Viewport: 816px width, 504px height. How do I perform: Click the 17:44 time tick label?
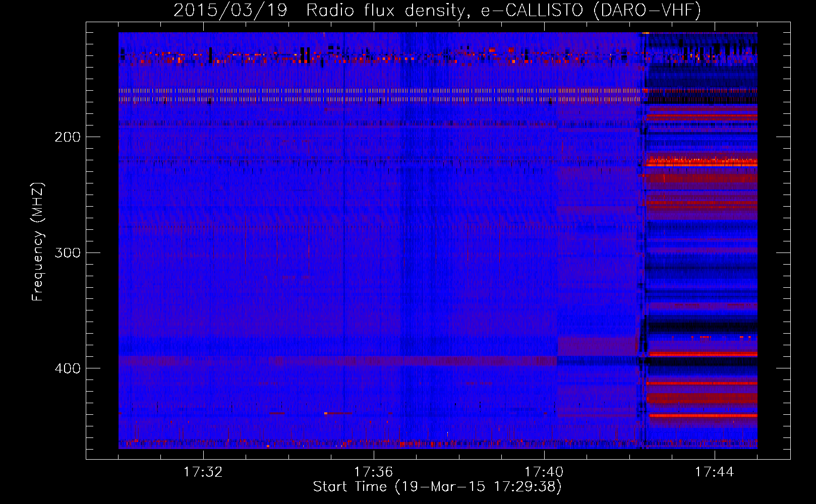(x=714, y=472)
